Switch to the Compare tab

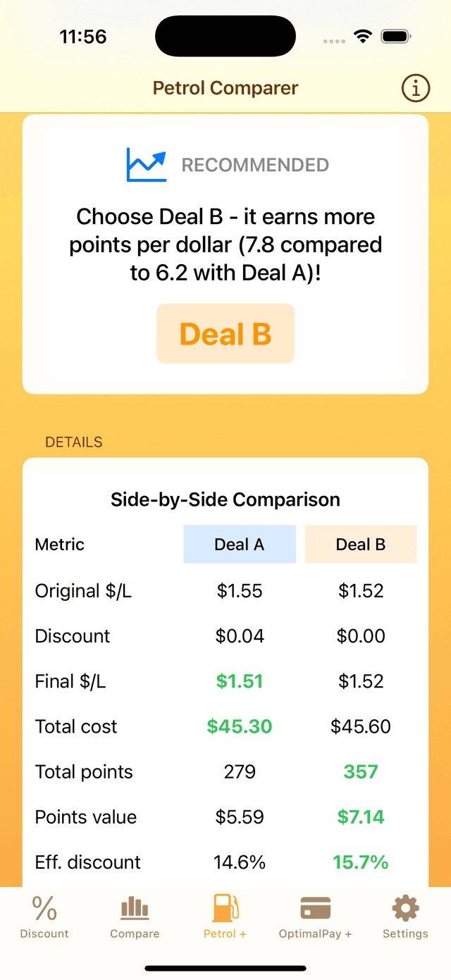[x=135, y=917]
